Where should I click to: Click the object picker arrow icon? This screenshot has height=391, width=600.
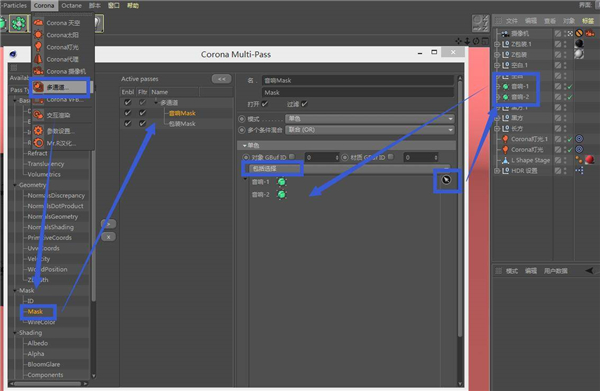(446, 180)
